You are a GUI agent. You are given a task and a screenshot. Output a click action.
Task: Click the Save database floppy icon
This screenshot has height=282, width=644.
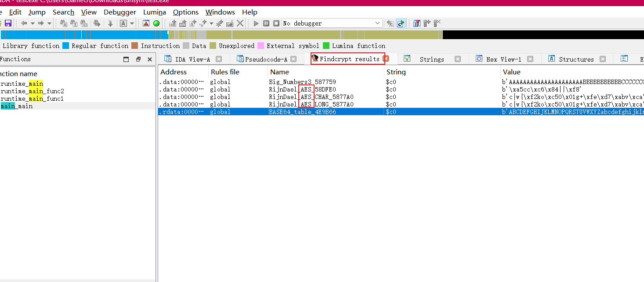tap(8, 23)
